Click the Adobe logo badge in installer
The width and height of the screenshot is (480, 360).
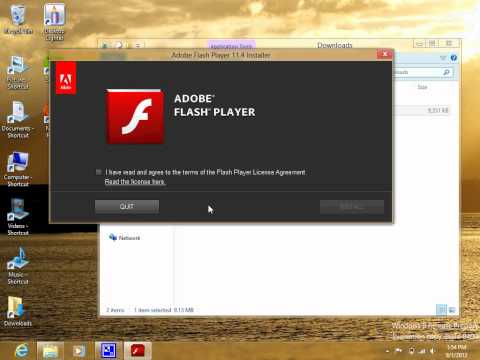tap(66, 78)
